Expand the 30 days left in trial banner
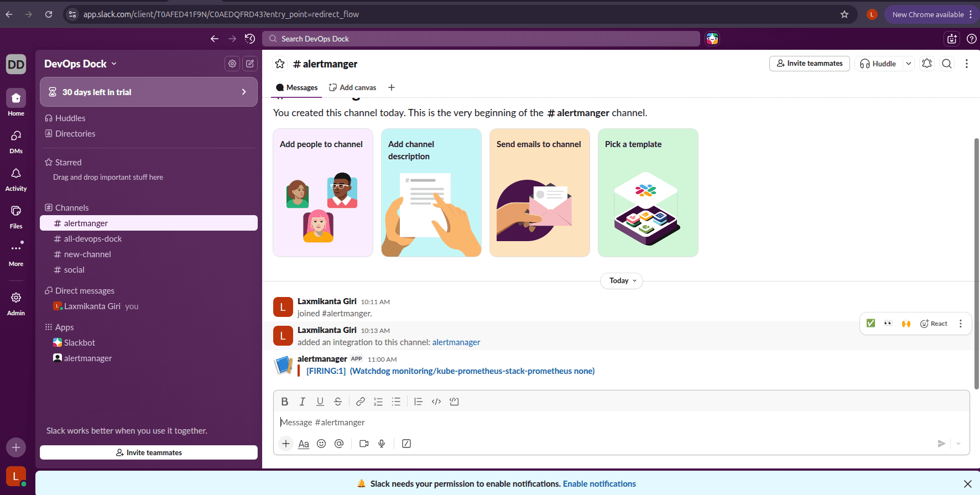Image resolution: width=980 pixels, height=495 pixels. point(149,92)
